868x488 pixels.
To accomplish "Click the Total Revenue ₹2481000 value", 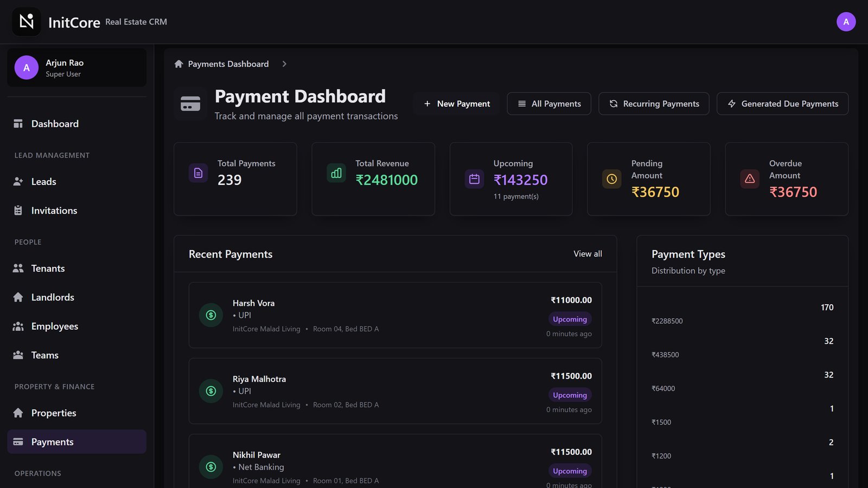I will (387, 180).
